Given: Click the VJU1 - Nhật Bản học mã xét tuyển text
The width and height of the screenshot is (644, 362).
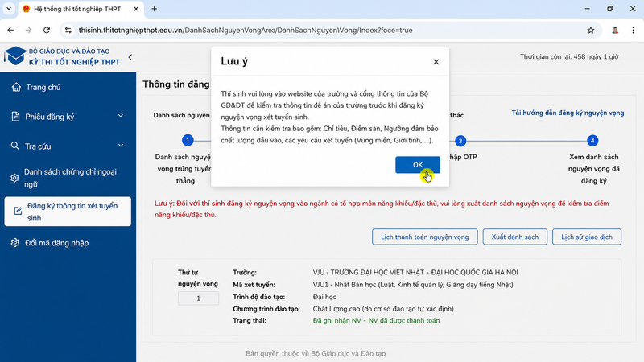Looking at the screenshot, I should click(413, 285).
